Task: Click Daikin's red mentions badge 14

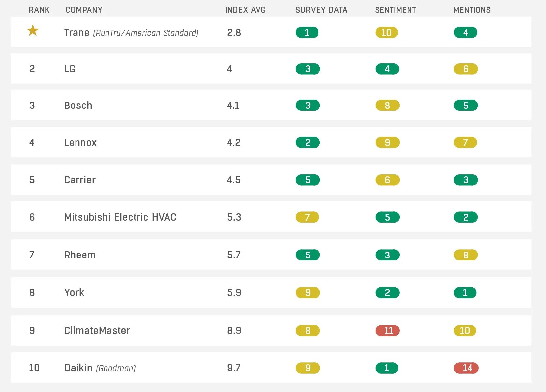Action: click(466, 368)
